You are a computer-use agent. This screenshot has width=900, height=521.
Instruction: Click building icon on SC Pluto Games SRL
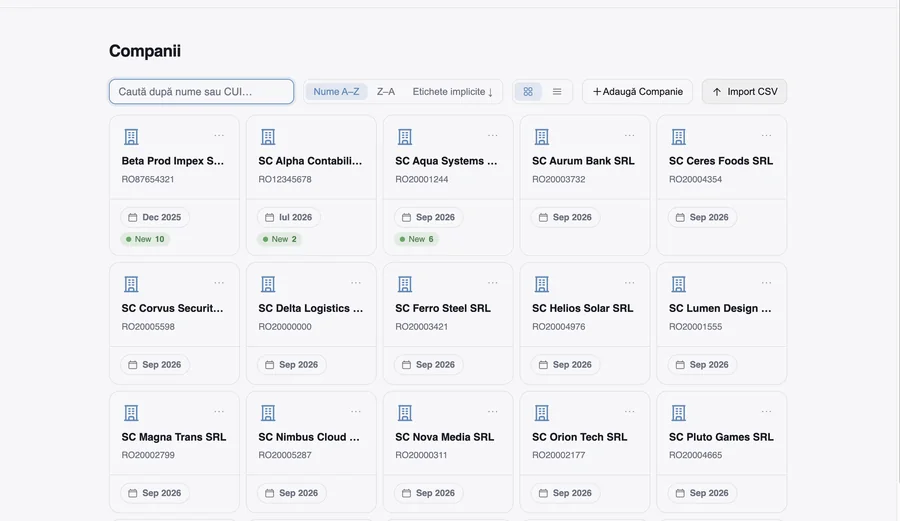coord(678,413)
